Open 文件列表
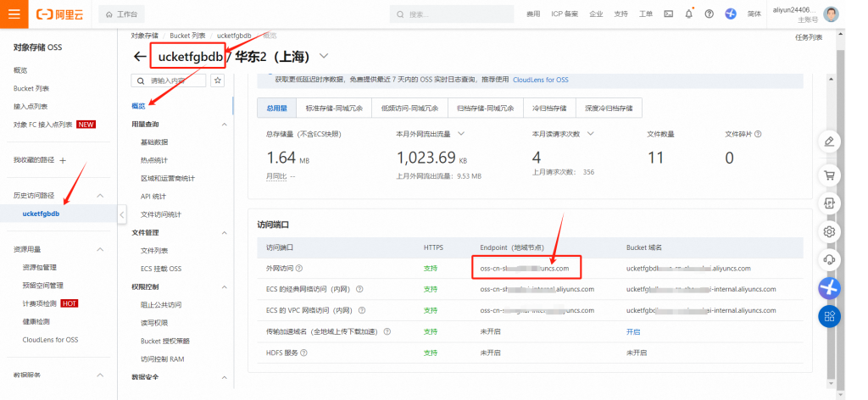 pyautogui.click(x=154, y=251)
